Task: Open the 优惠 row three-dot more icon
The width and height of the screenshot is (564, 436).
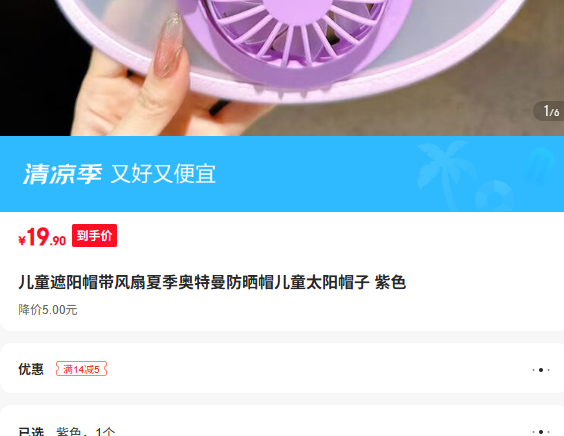Action: coord(541,370)
